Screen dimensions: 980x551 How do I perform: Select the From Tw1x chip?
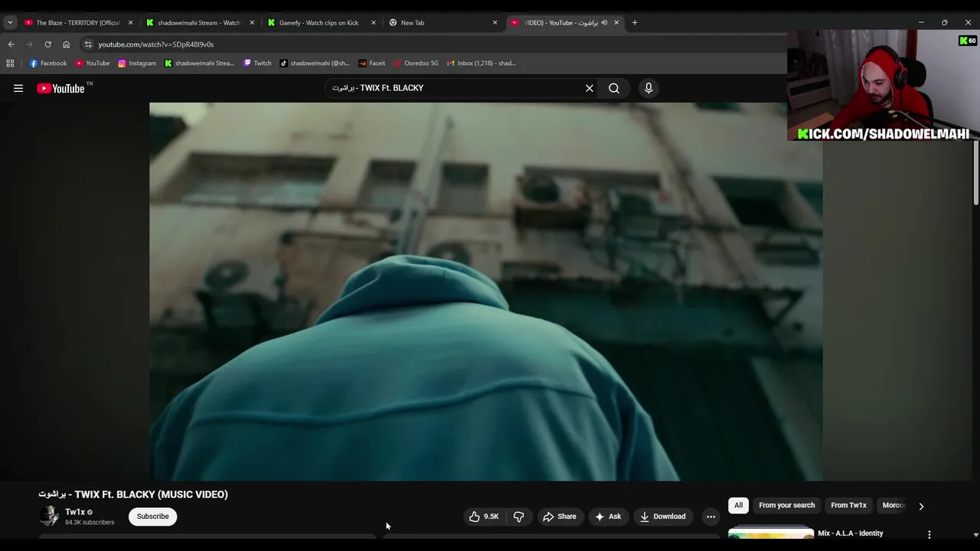848,505
